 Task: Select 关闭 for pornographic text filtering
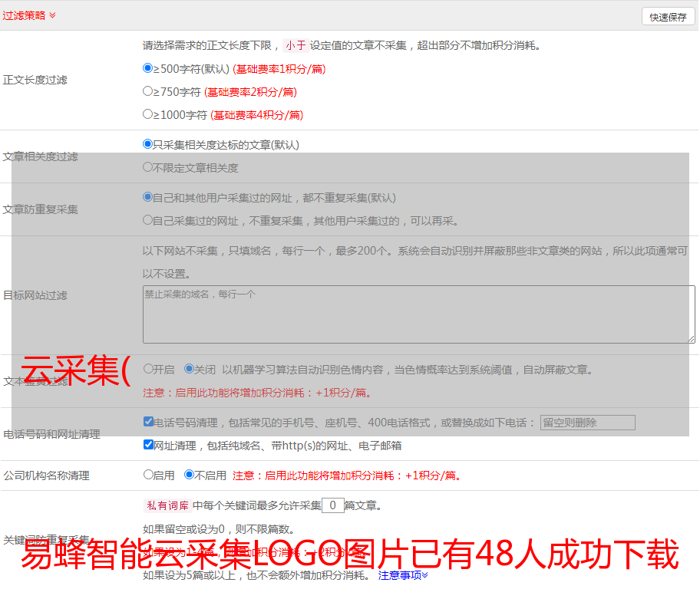[190, 369]
